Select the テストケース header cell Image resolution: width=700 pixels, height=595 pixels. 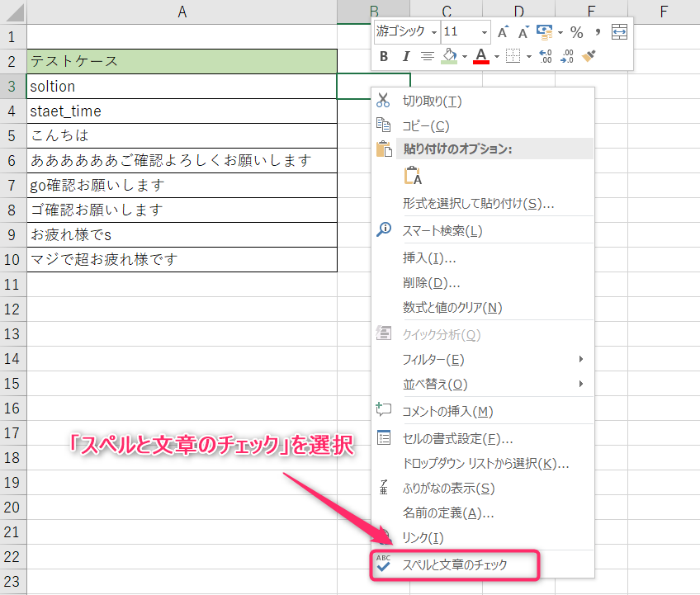pyautogui.click(x=182, y=61)
